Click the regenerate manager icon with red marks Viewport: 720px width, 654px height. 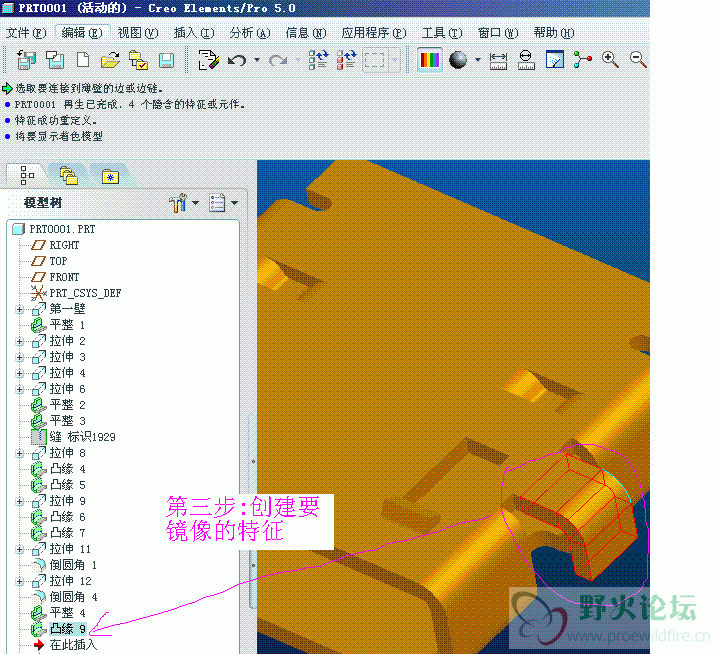(346, 60)
